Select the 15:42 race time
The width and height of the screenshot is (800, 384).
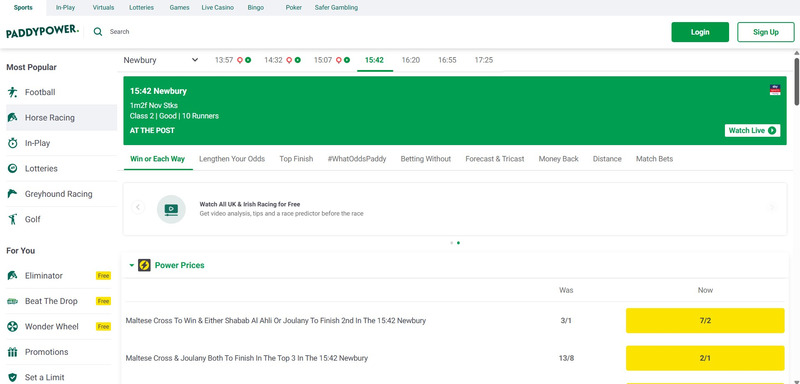374,60
